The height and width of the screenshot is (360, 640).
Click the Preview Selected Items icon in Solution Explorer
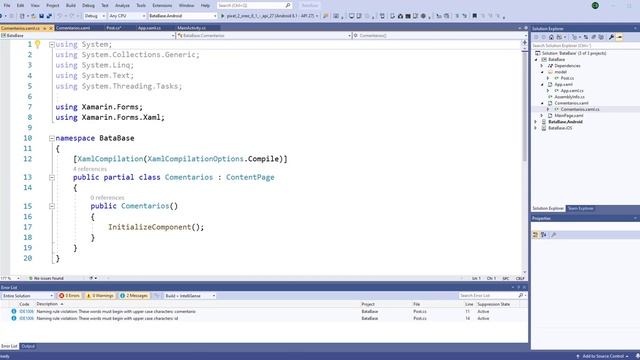point(619,37)
